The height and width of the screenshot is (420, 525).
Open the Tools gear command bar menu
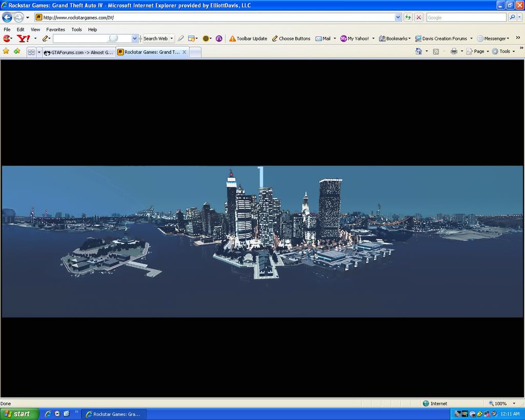(503, 51)
